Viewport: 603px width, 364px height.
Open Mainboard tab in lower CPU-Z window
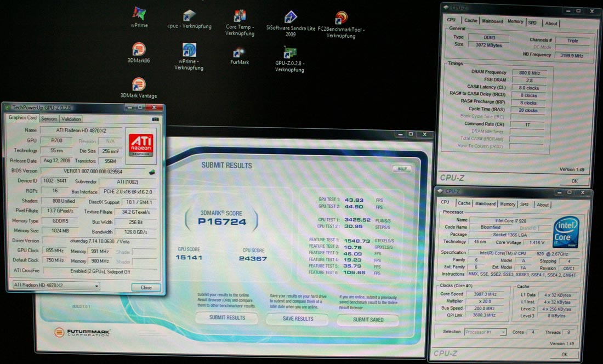pos(485,203)
